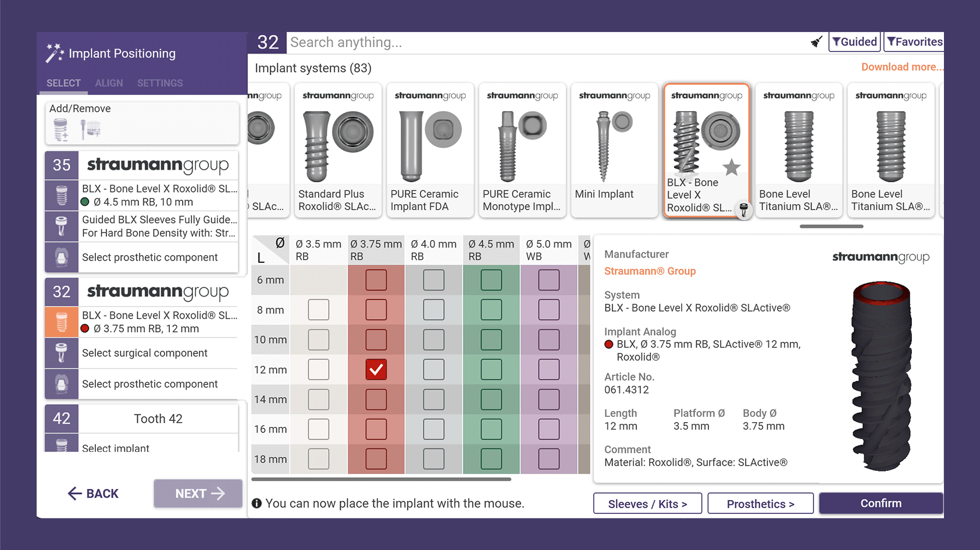980x550 pixels.
Task: Click the Ø 5.0 mm WB column header
Action: click(x=549, y=250)
